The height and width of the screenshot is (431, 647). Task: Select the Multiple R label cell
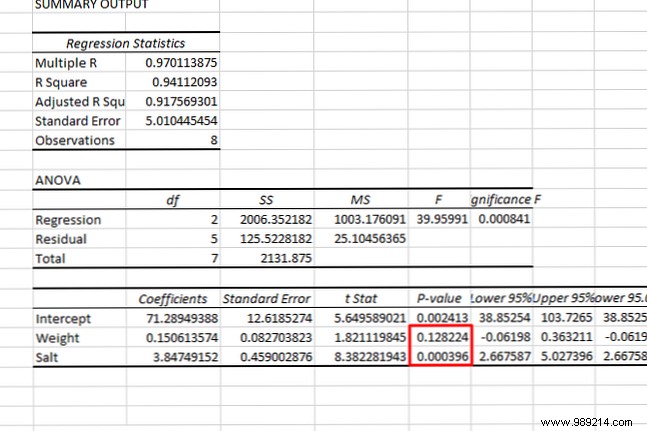click(66, 63)
